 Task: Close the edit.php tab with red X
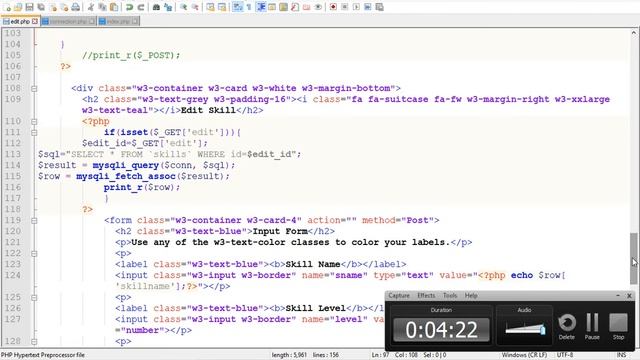tap(35, 21)
